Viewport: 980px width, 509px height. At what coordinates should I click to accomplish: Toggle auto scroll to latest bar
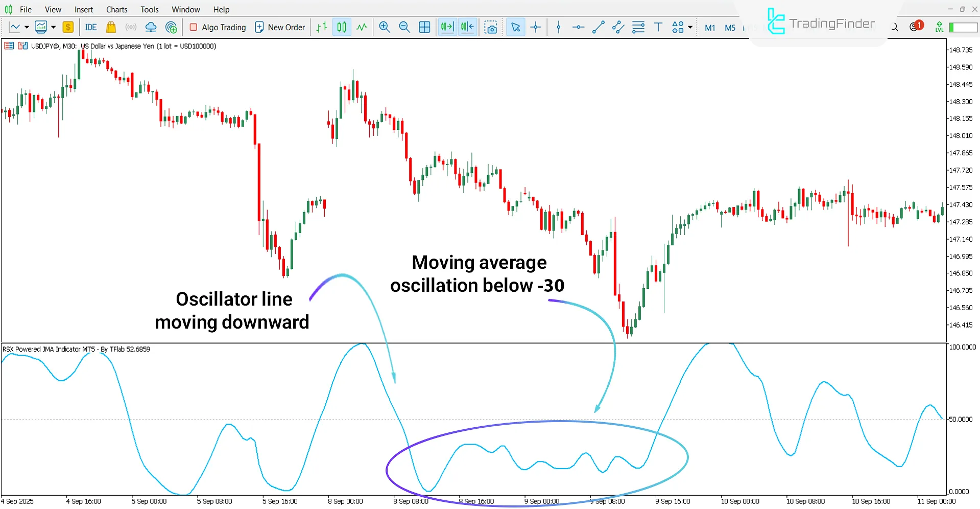click(x=447, y=27)
